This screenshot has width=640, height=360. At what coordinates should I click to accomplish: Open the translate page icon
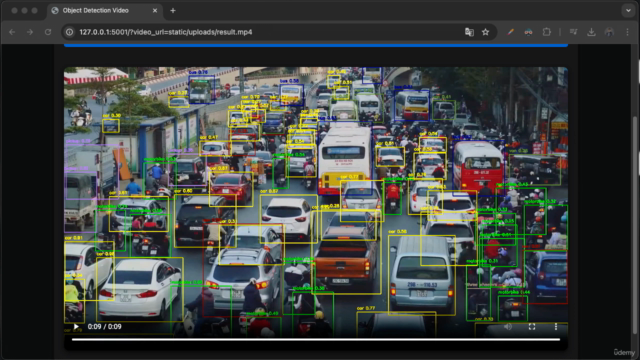click(x=469, y=32)
